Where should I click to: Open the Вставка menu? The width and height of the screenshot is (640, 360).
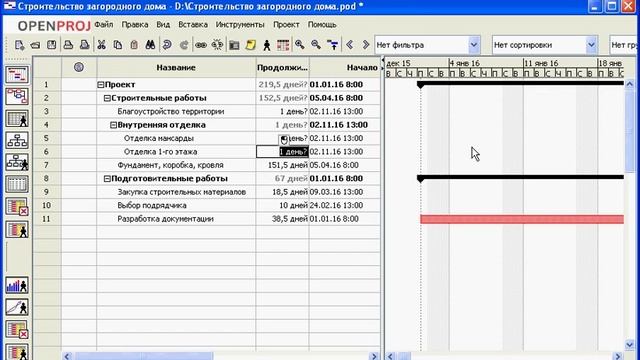193,24
